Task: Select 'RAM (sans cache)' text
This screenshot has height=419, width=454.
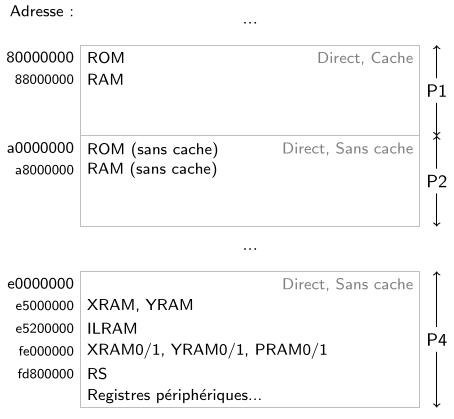Action: (152, 169)
